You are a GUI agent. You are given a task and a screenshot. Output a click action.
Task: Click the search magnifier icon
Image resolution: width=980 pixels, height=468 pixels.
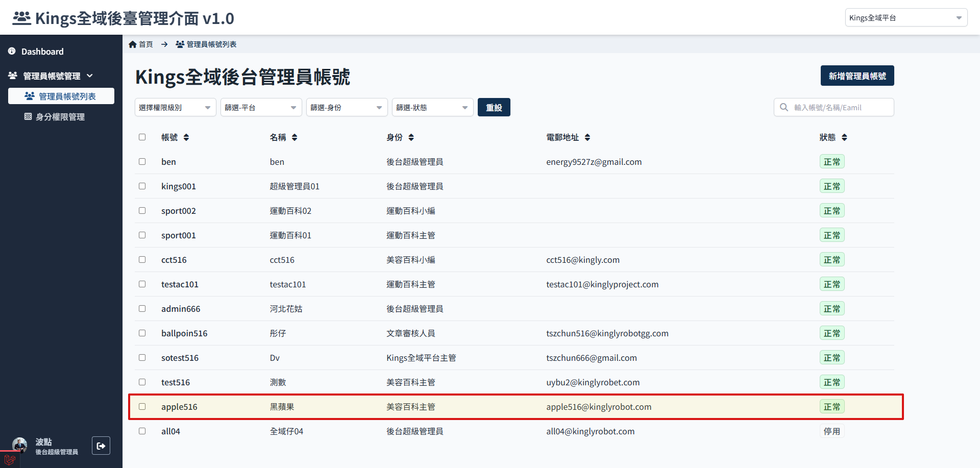click(784, 107)
